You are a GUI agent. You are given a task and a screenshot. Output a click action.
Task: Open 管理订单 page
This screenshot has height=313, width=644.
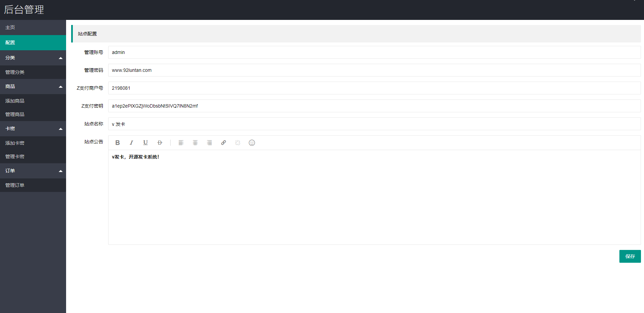(x=33, y=185)
